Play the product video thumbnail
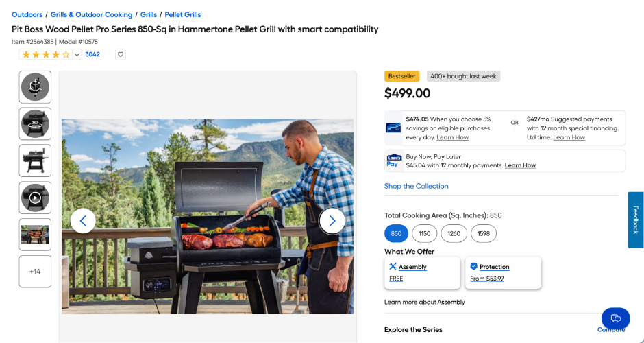 click(35, 198)
